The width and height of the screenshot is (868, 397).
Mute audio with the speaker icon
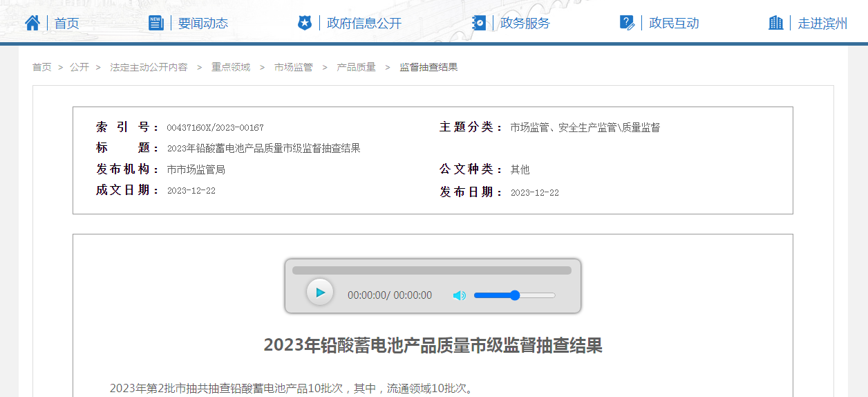(459, 295)
